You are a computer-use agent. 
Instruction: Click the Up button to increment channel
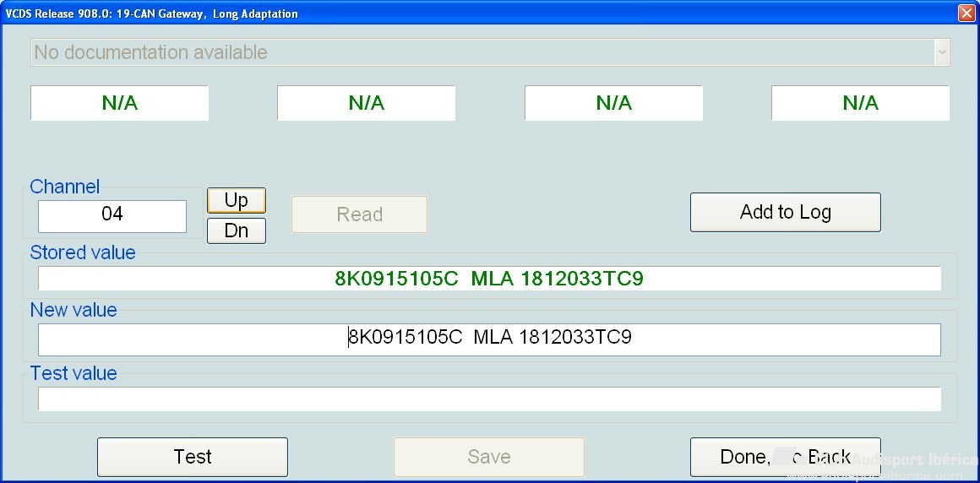(x=237, y=200)
